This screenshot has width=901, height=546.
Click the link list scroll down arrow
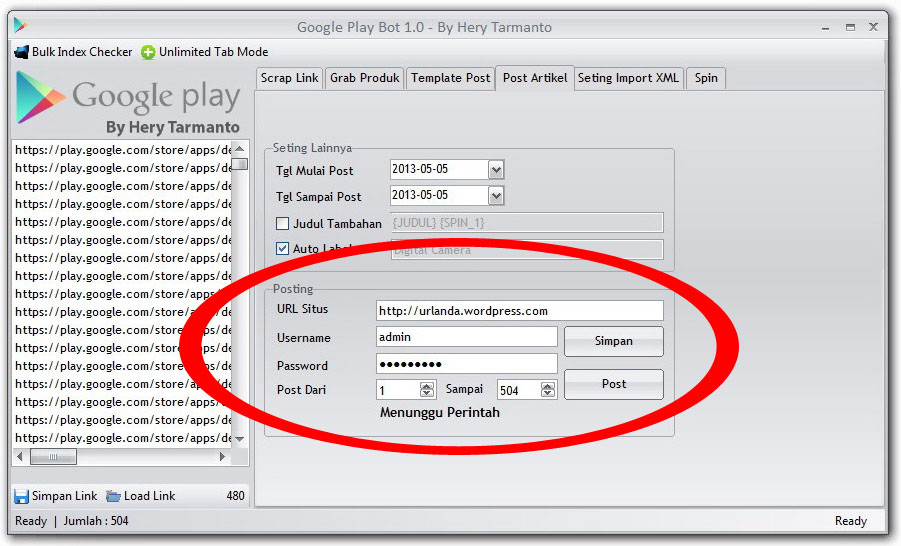(240, 439)
